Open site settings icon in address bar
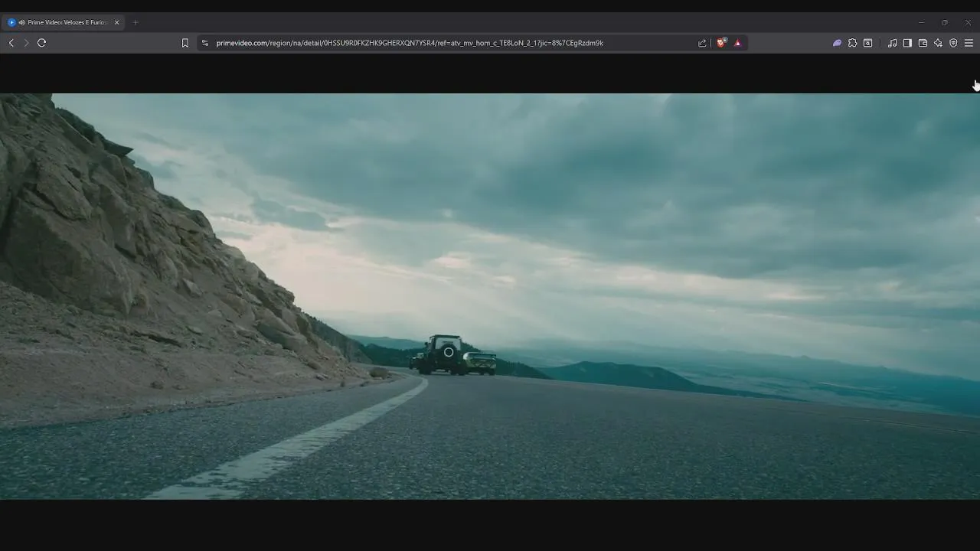This screenshot has width=980, height=551. 204,43
